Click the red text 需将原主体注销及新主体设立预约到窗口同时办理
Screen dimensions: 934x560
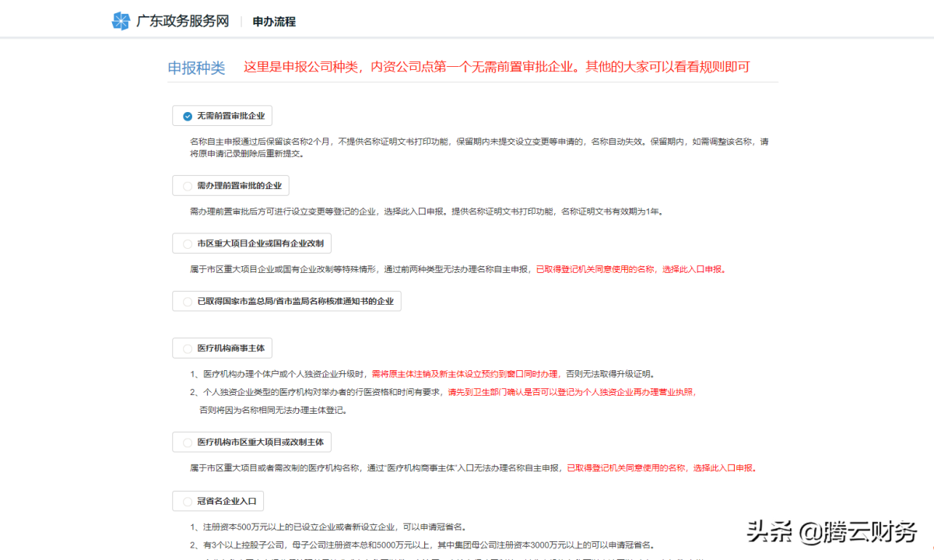465,374
